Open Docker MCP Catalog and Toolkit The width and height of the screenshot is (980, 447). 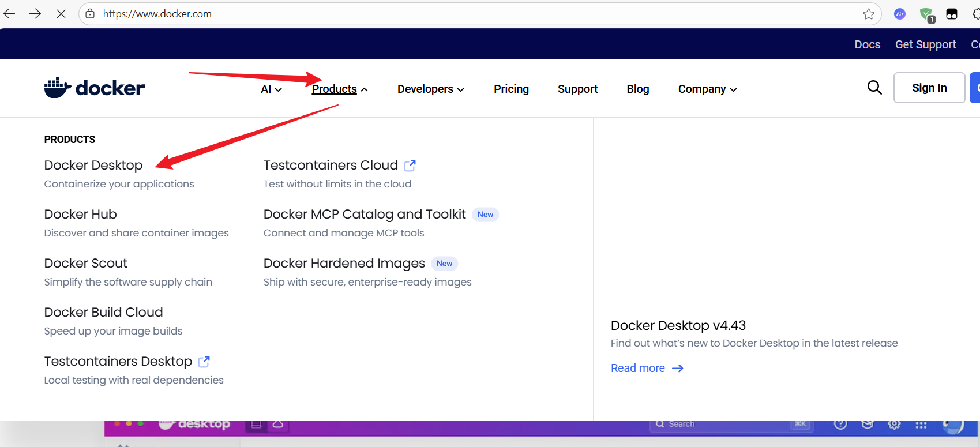click(x=365, y=214)
